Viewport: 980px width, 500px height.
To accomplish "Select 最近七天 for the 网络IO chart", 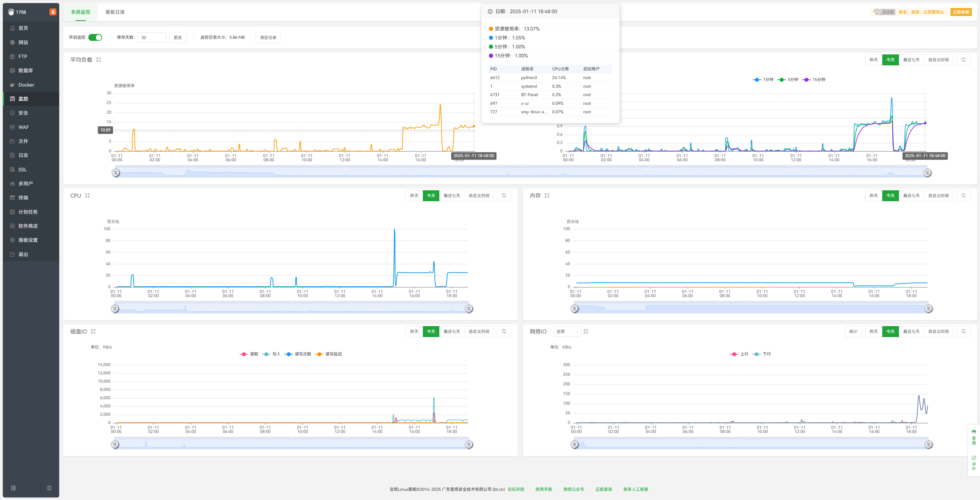I will point(912,331).
